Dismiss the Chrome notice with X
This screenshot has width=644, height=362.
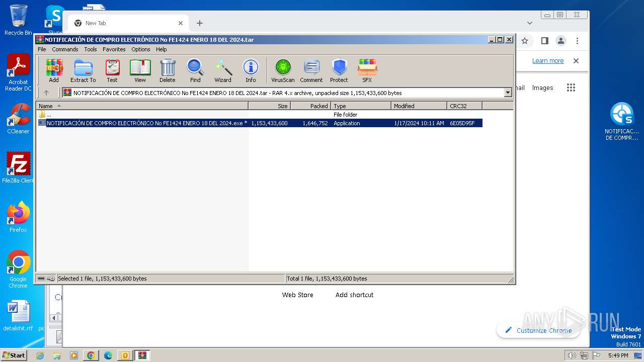(576, 61)
